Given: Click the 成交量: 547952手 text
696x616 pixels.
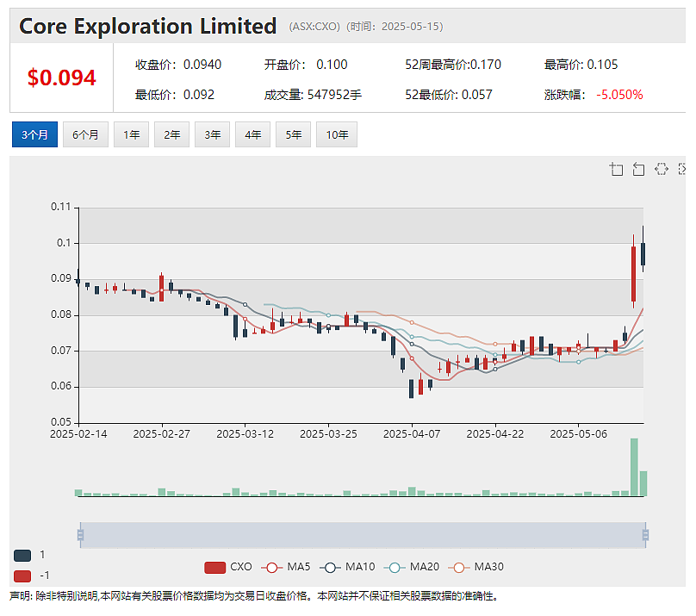Looking at the screenshot, I should coord(313,95).
